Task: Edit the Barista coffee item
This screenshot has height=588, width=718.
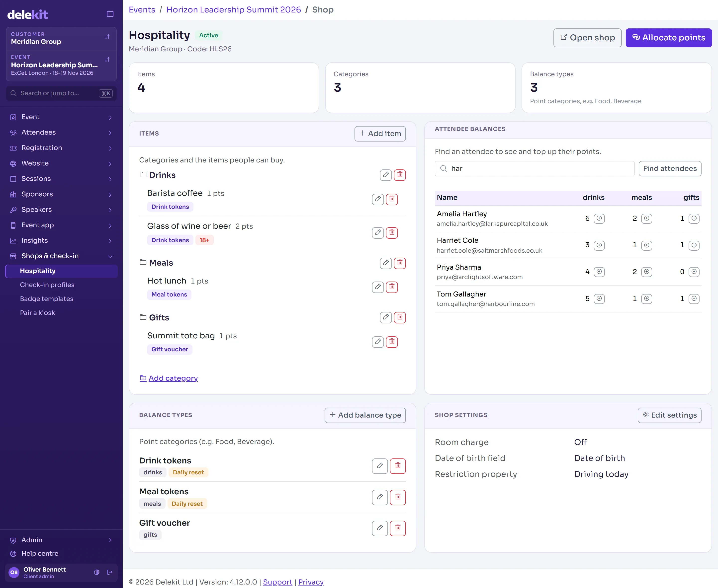Action: pos(378,199)
